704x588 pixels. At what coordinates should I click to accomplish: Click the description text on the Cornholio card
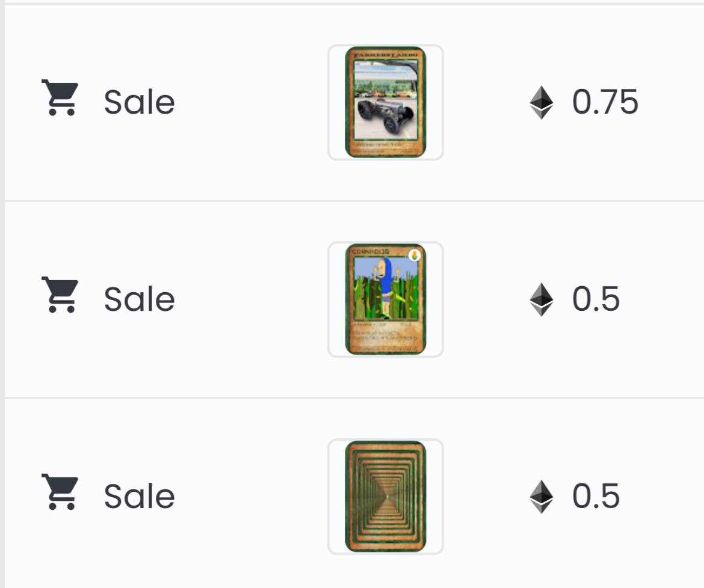pyautogui.click(x=384, y=335)
